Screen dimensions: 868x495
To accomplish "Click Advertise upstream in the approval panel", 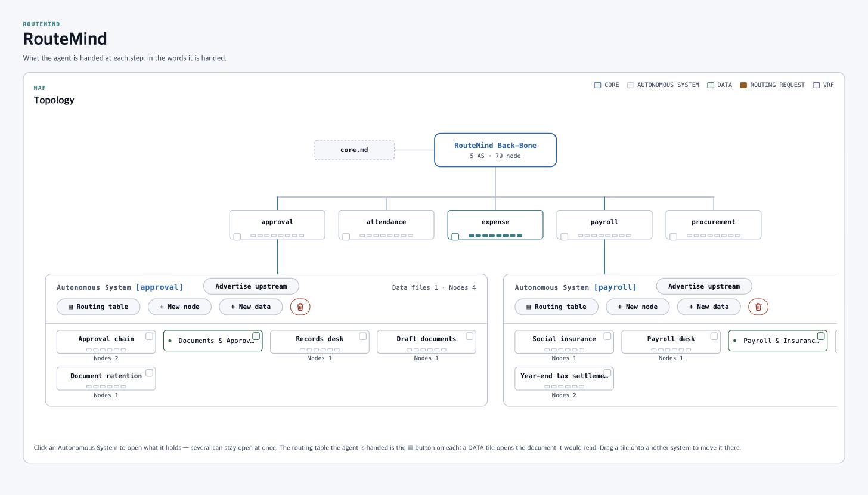I will point(251,286).
